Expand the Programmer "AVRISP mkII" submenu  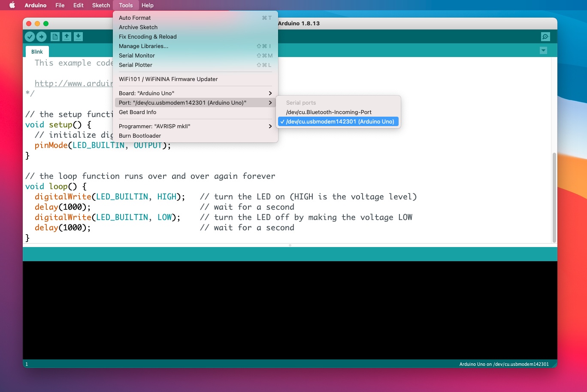pyautogui.click(x=195, y=127)
